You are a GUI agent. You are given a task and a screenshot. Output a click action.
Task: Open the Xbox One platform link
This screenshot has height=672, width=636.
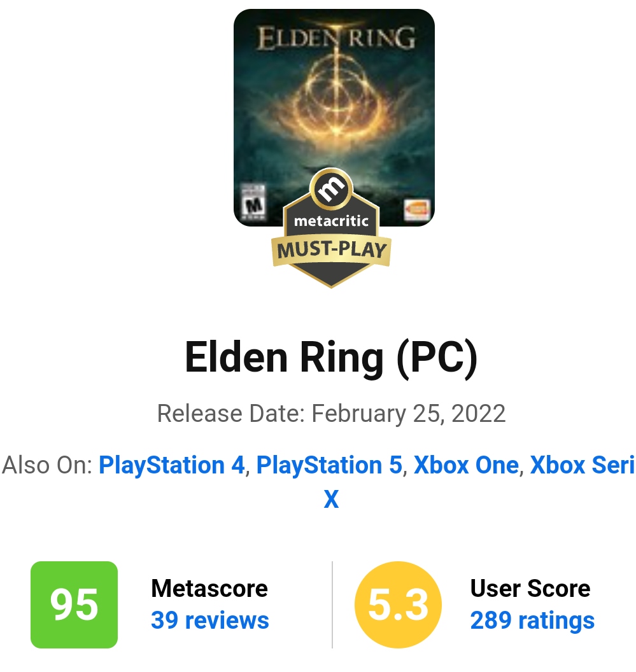[x=466, y=465]
